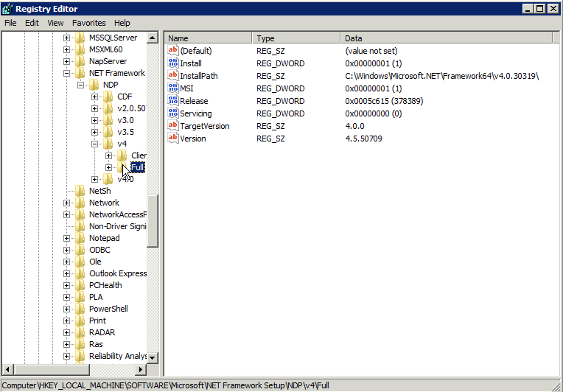Click the CDF folder icon
Image resolution: width=563 pixels, height=392 pixels.
click(x=108, y=97)
